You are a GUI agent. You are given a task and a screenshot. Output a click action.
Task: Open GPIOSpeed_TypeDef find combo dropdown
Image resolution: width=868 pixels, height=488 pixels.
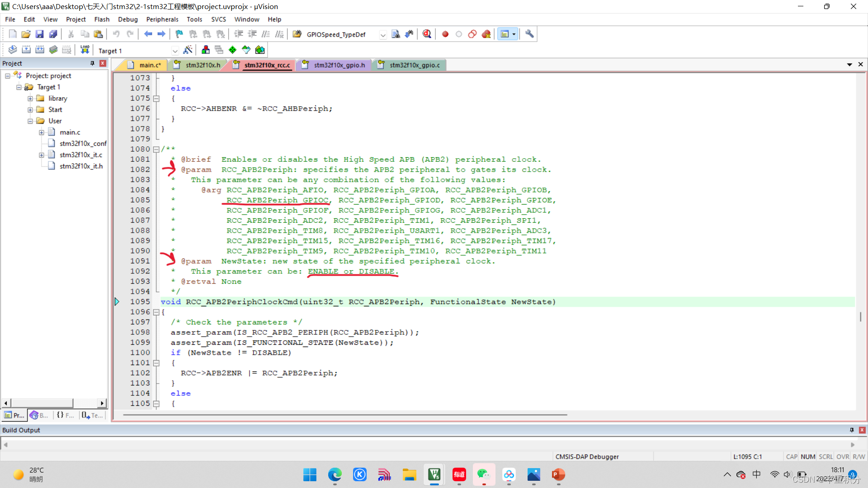(x=383, y=35)
